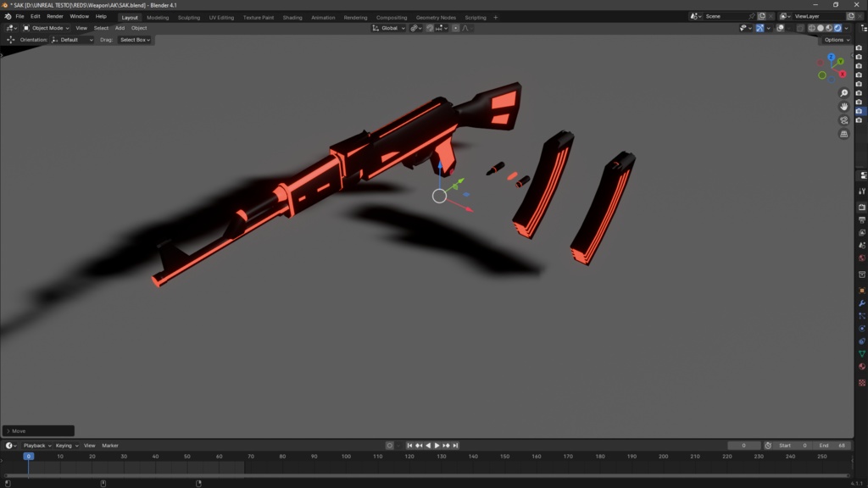
Task: Open the Marker menu in timeline
Action: 110,446
